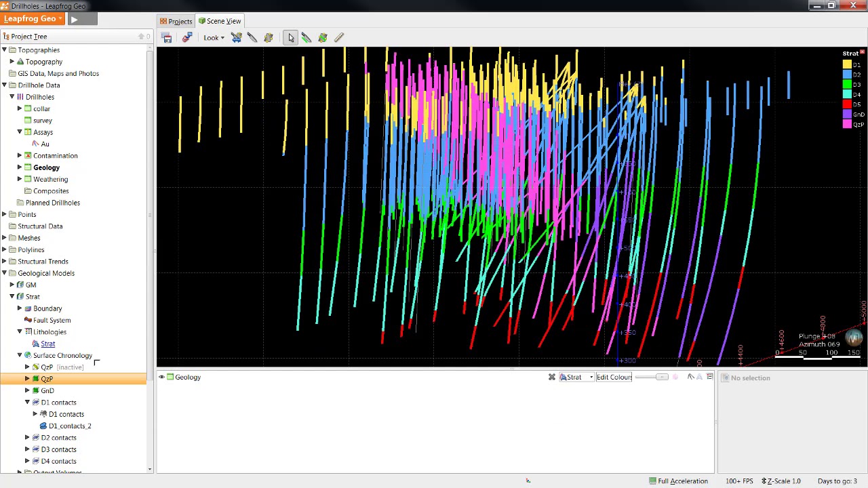868x488 pixels.
Task: Select the Polylines folder
Action: (31, 249)
